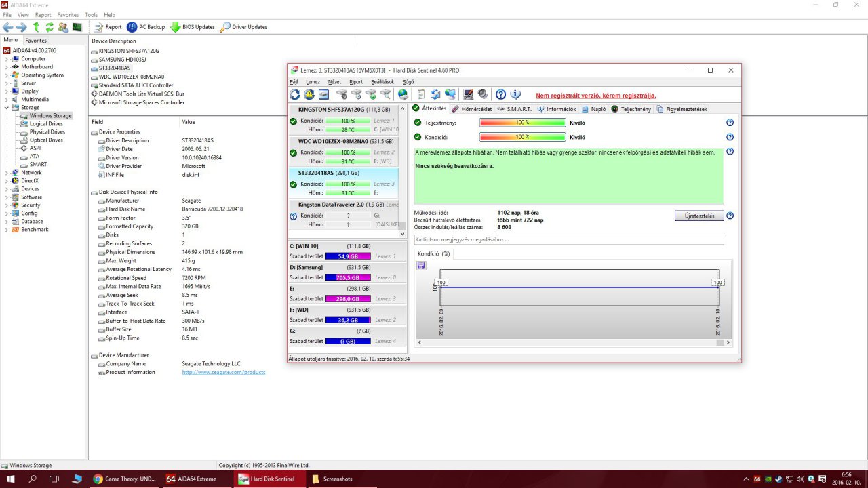Select Physical Drives in the Storage tree
This screenshot has width=868, height=488.
(x=47, y=132)
